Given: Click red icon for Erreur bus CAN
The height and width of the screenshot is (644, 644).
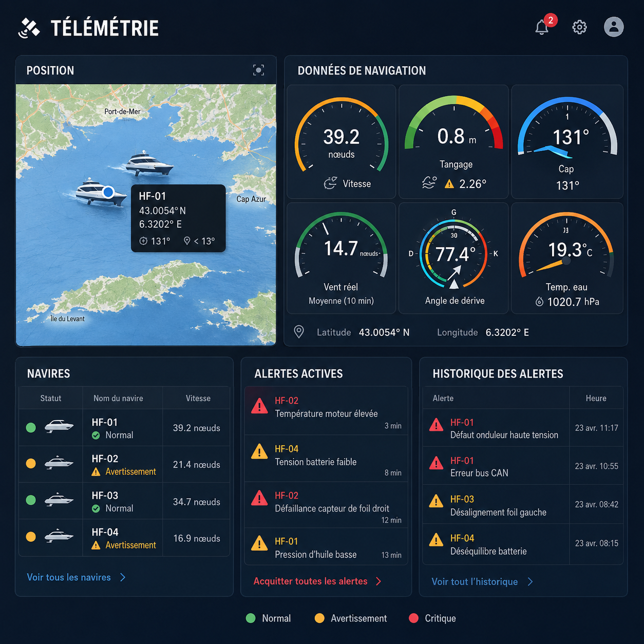Looking at the screenshot, I should (436, 463).
